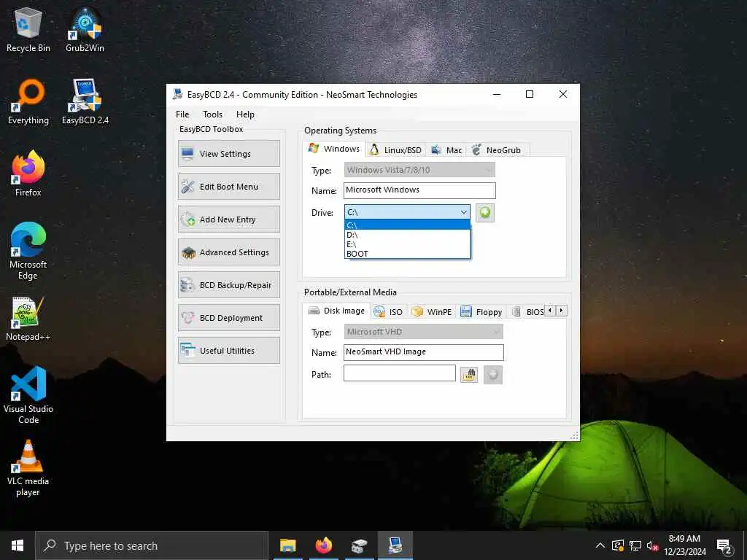Select the Firefox desktop shortcut
Image resolution: width=747 pixels, height=560 pixels.
click(x=28, y=174)
